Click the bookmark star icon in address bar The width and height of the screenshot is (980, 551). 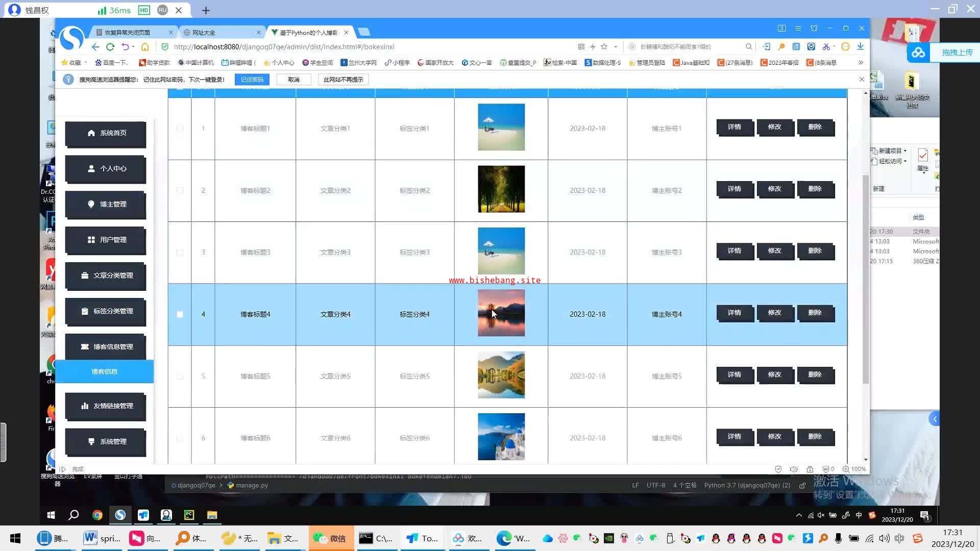pyautogui.click(x=604, y=46)
